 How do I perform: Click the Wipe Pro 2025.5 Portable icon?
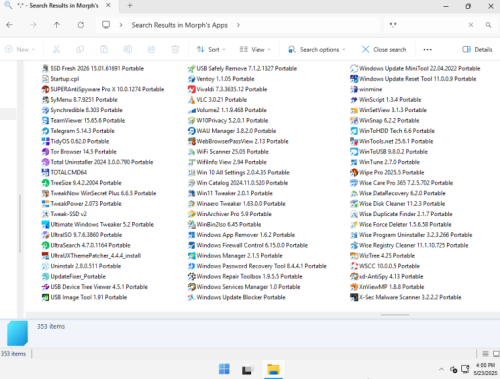[x=354, y=172]
